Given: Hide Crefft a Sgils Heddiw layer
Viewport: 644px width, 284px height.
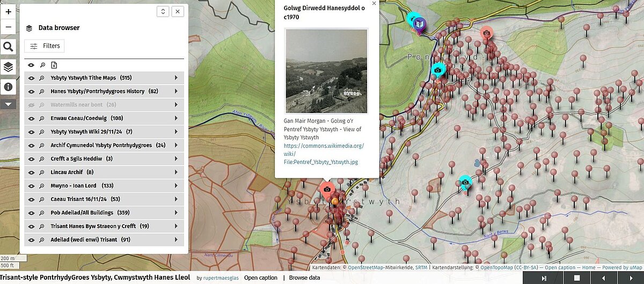Looking at the screenshot, I should 31,159.
